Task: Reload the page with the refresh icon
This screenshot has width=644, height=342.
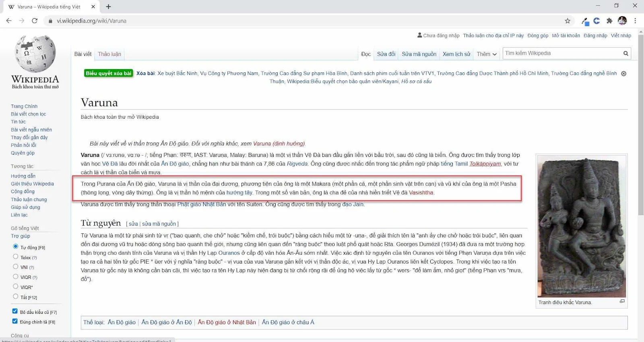Action: point(35,21)
